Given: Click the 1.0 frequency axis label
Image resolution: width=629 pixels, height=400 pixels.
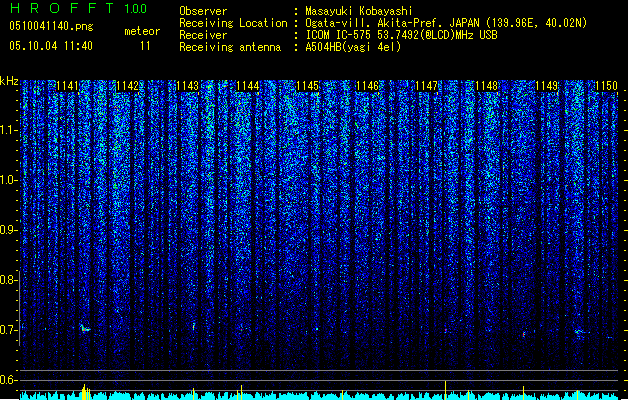Looking at the screenshot, I should [7, 180].
